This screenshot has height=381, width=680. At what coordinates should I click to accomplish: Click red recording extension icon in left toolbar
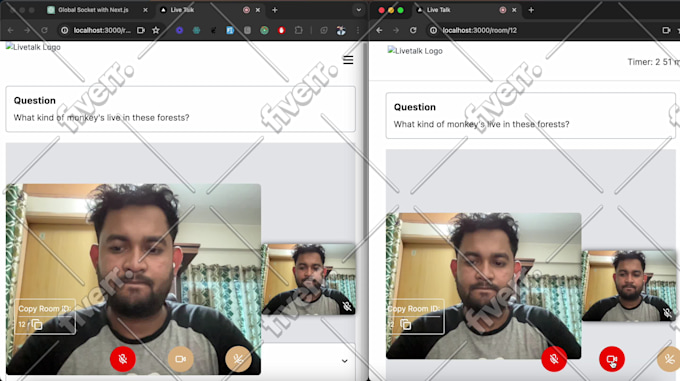[x=281, y=30]
